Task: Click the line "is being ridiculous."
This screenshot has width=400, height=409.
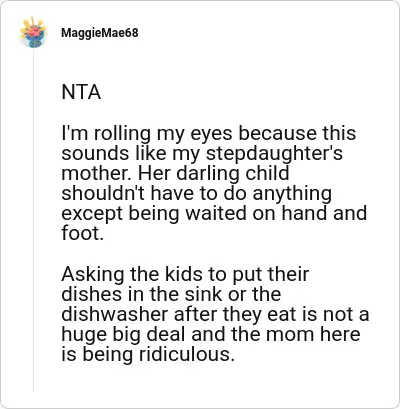Action: click(147, 354)
